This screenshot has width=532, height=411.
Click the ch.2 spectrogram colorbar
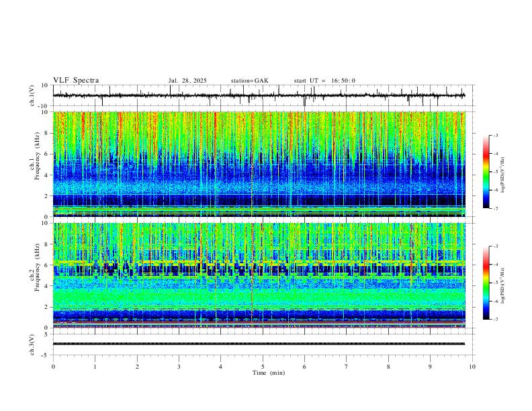point(486,283)
